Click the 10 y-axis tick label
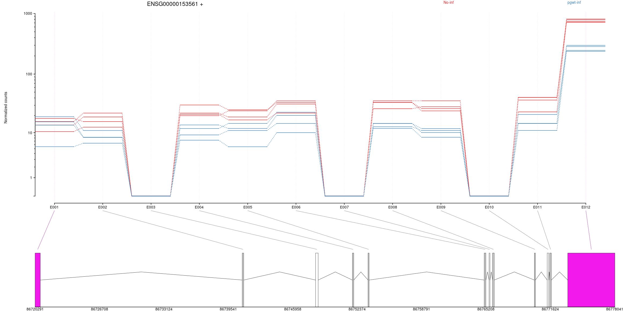Image resolution: width=644 pixels, height=322 pixels. (30, 133)
